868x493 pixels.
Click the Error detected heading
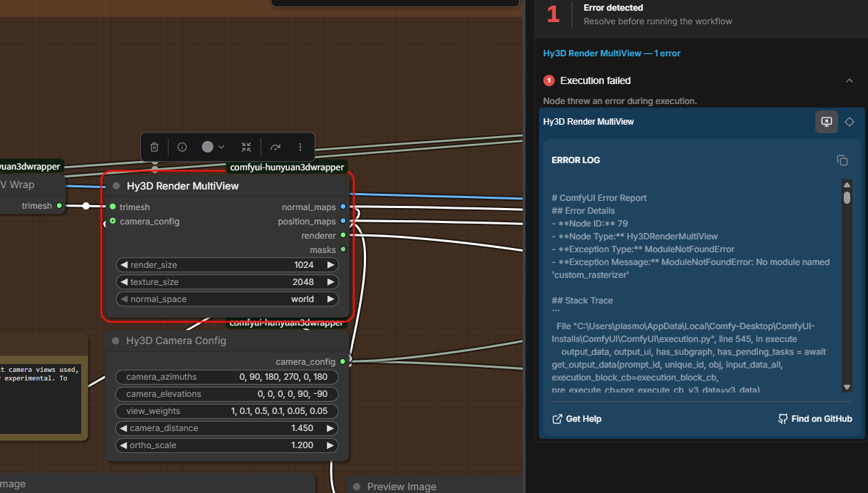(x=613, y=8)
